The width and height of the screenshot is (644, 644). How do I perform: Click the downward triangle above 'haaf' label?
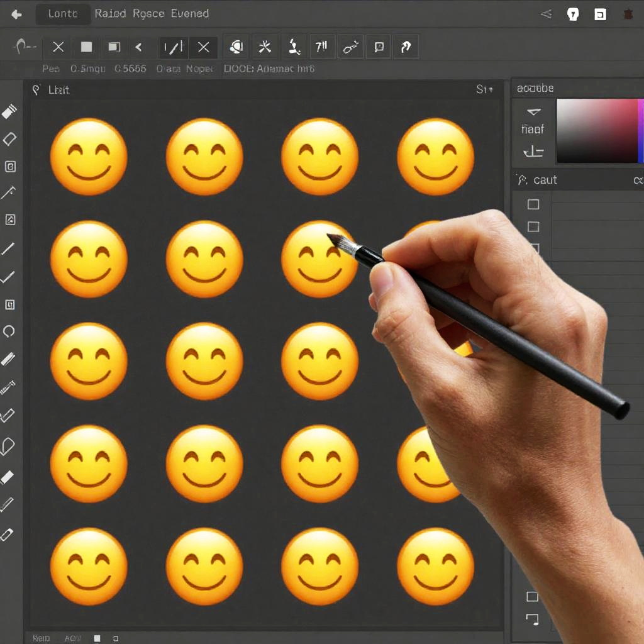click(x=533, y=112)
